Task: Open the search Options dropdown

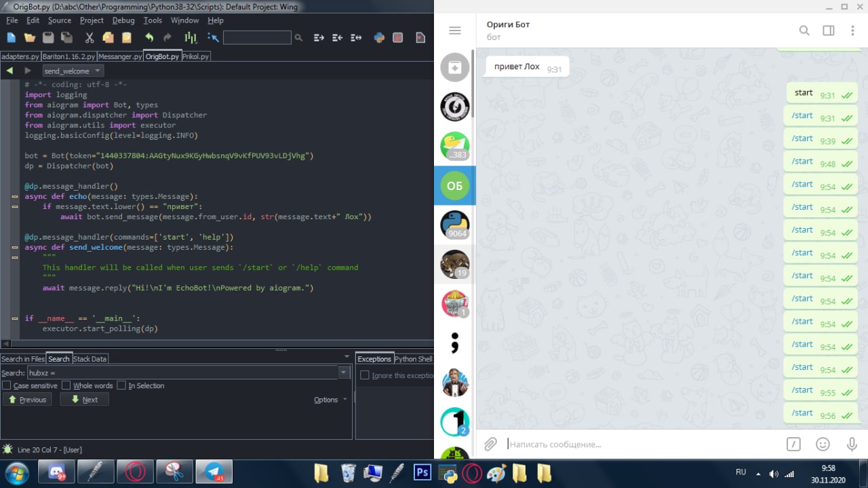Action: (330, 400)
